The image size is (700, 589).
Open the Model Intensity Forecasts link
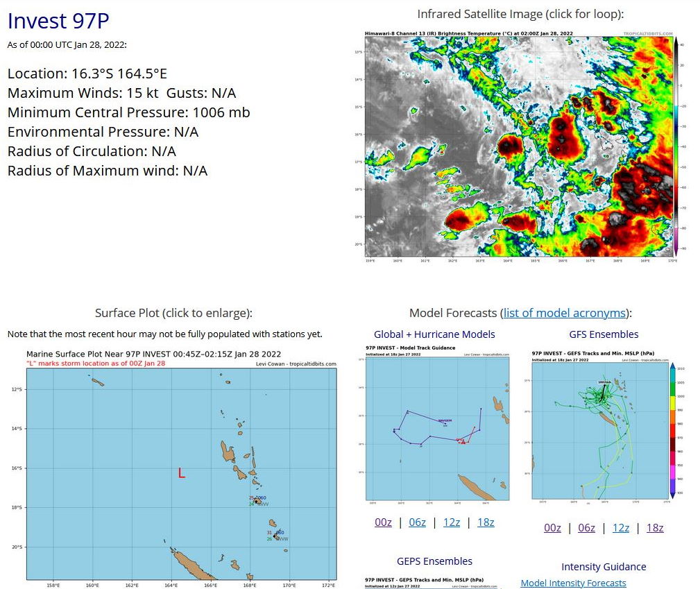pos(573,583)
